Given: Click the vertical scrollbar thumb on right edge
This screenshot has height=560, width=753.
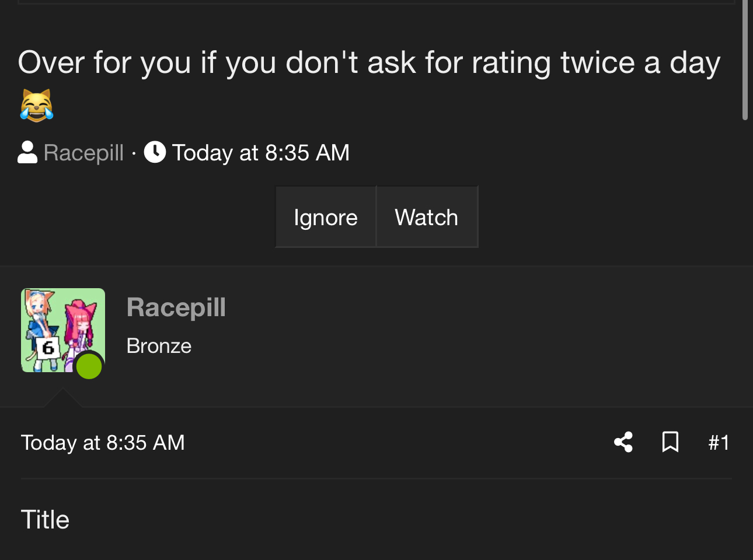Looking at the screenshot, I should 745,58.
